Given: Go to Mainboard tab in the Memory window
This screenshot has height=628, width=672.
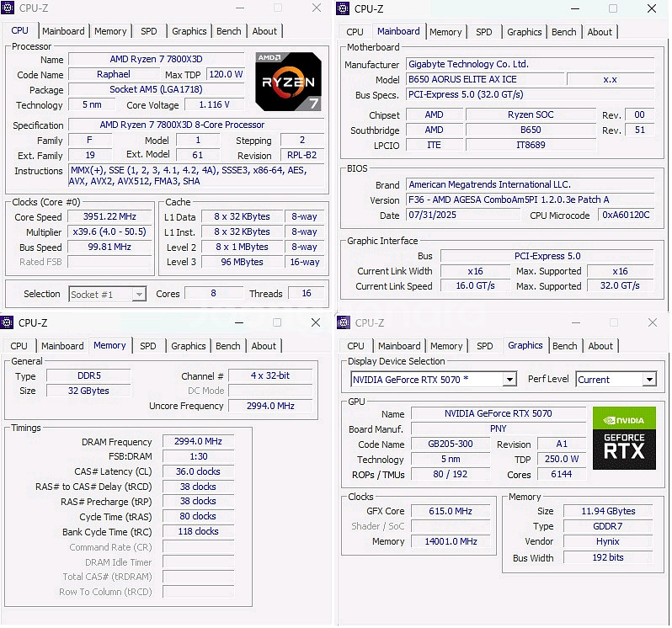Looking at the screenshot, I should [62, 346].
